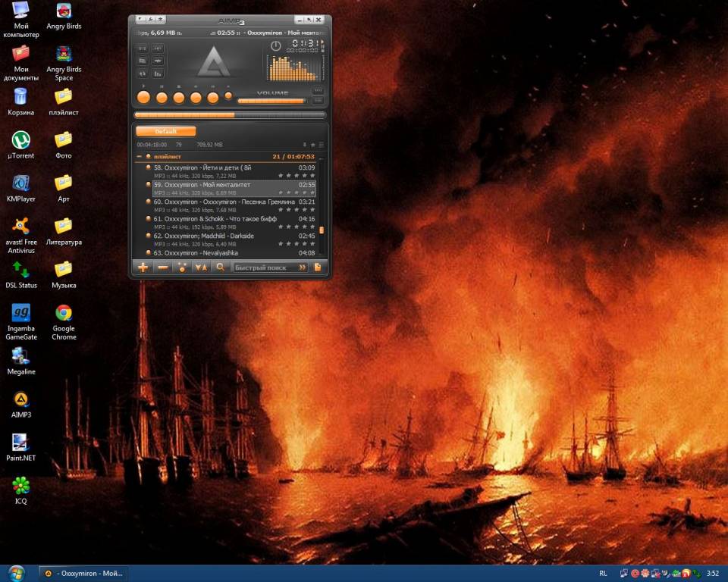Remove tracks with the minus toolbar button
The image size is (728, 582).
point(162,268)
